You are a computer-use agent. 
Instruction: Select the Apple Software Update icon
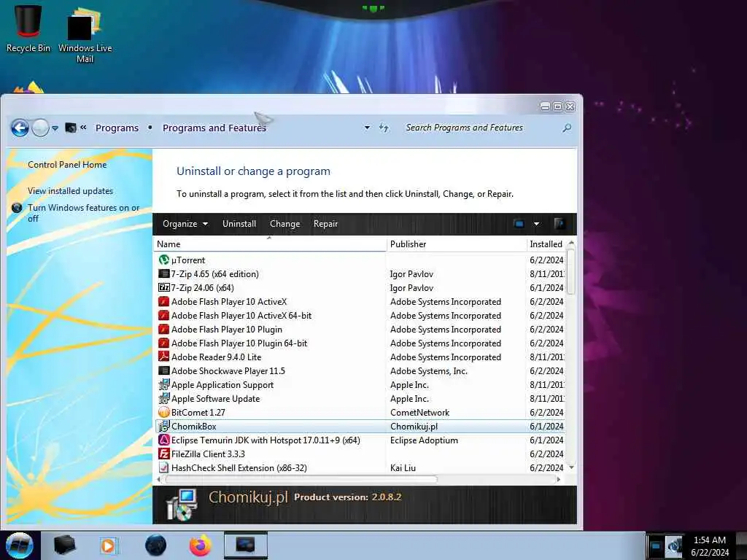[x=164, y=398]
